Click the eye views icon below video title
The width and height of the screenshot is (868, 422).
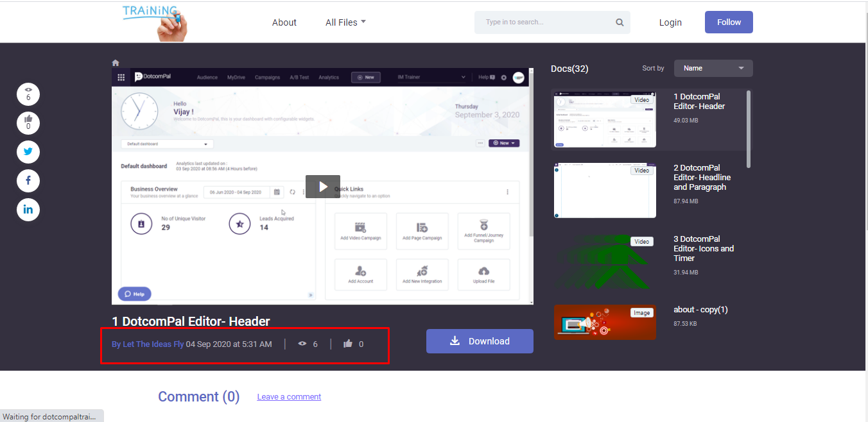[x=303, y=344]
